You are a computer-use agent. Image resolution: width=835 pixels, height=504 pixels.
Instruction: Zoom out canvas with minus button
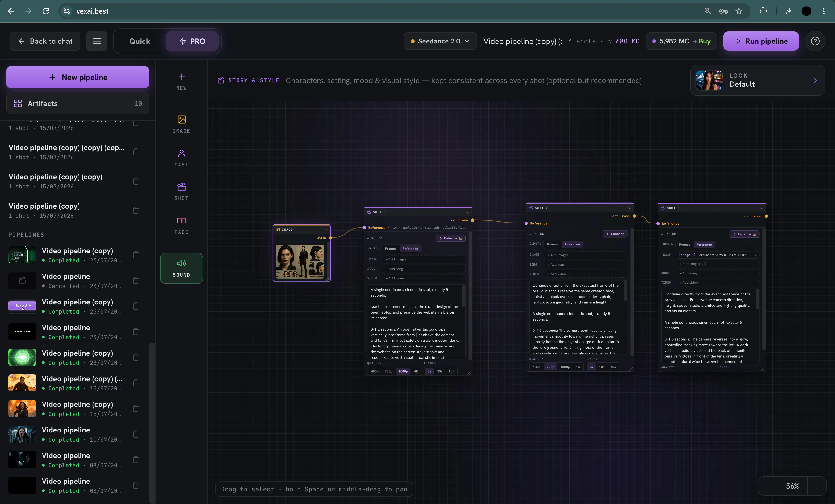click(x=767, y=486)
